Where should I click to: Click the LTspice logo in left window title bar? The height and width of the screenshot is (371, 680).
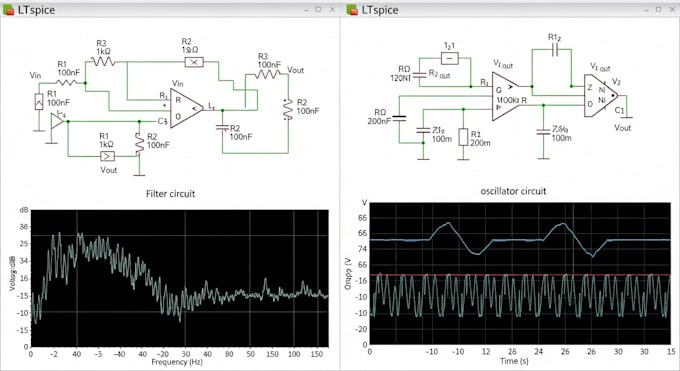pos(8,10)
